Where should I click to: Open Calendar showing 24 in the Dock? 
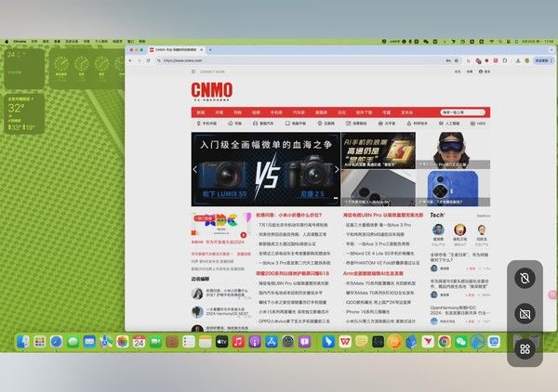(x=139, y=342)
